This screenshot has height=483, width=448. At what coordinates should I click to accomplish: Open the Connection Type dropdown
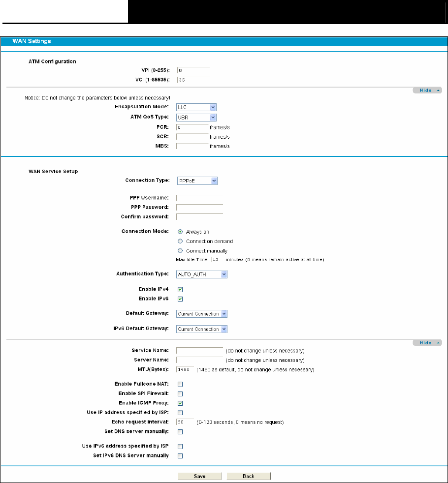coord(197,181)
